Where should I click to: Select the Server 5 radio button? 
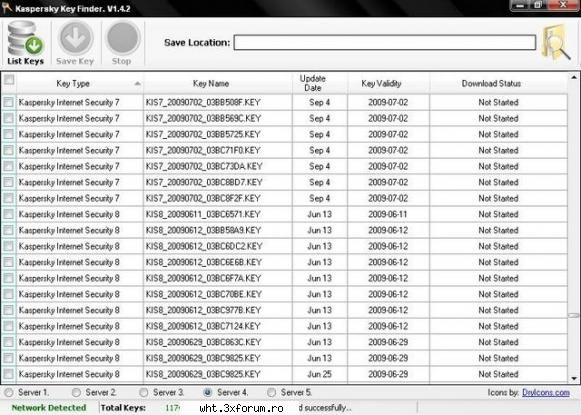(271, 392)
